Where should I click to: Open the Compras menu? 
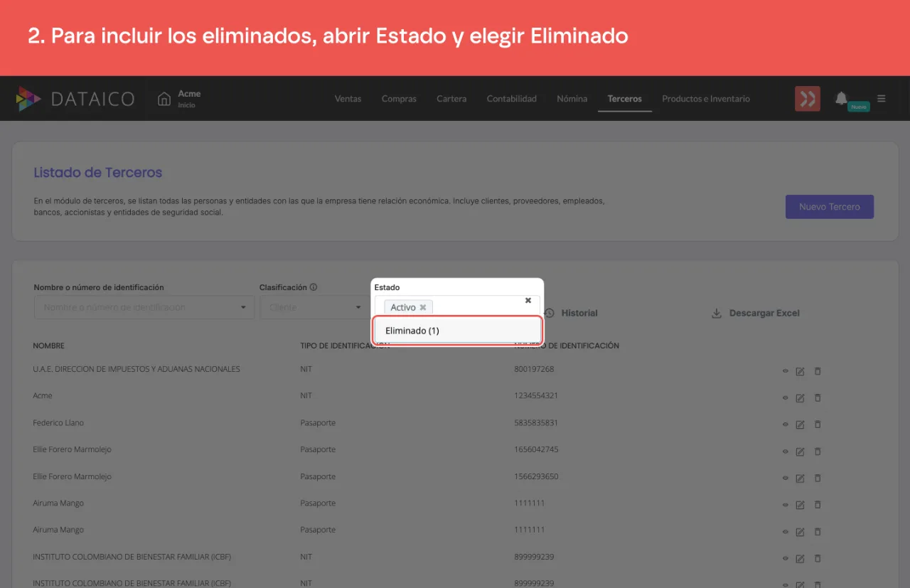[399, 99]
